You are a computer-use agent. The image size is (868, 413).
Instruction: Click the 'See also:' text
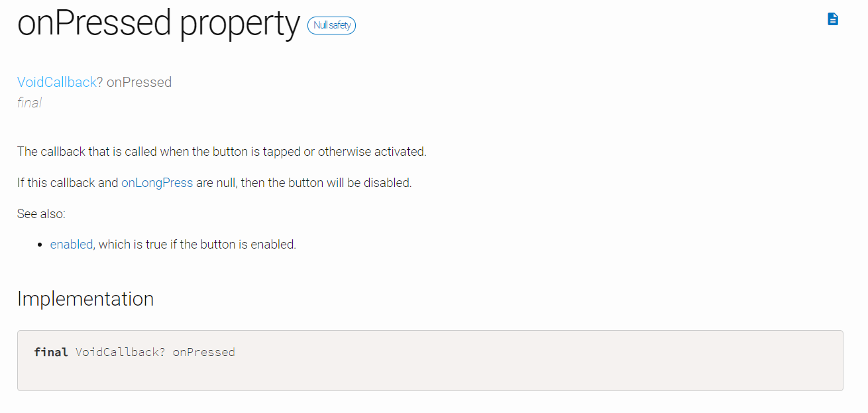click(x=41, y=213)
